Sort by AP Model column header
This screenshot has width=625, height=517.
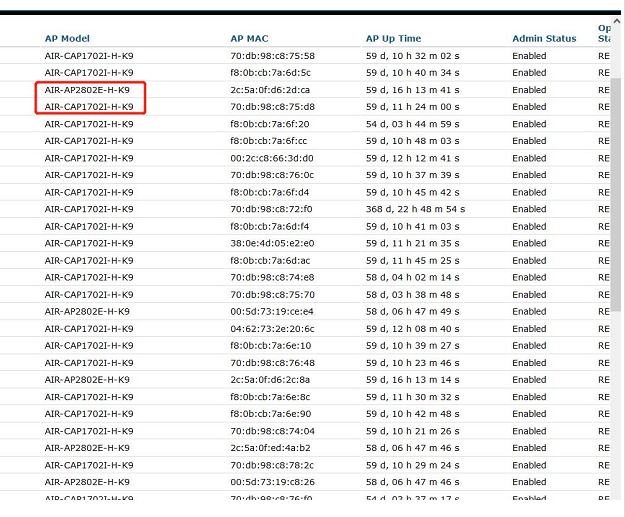67,39
